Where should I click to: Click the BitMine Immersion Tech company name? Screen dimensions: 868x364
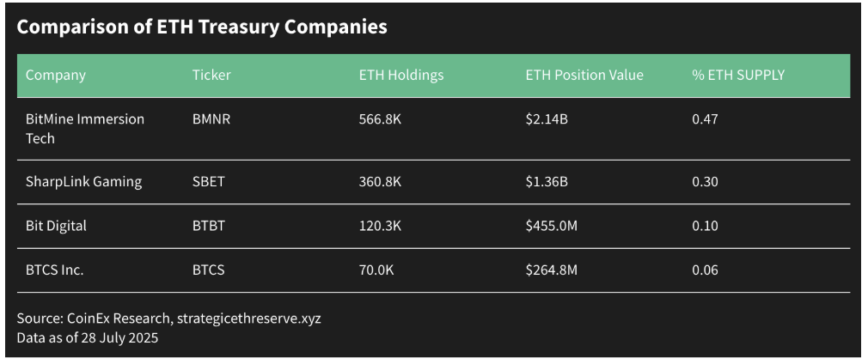pos(85,128)
